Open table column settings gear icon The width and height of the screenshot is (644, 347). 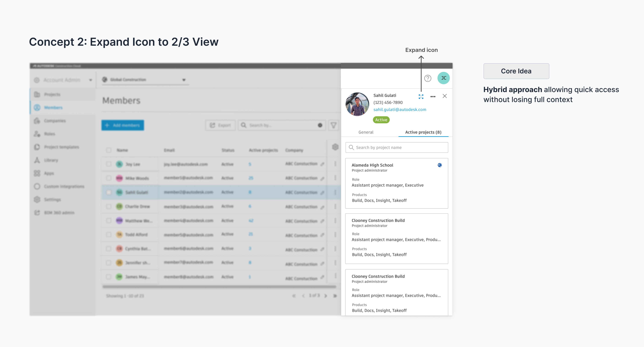(335, 147)
